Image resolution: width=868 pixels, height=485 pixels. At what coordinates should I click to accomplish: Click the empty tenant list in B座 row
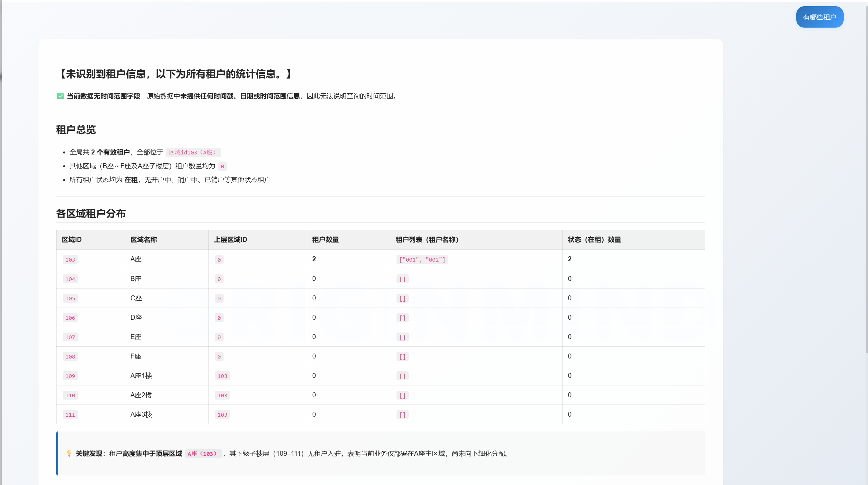tap(402, 279)
